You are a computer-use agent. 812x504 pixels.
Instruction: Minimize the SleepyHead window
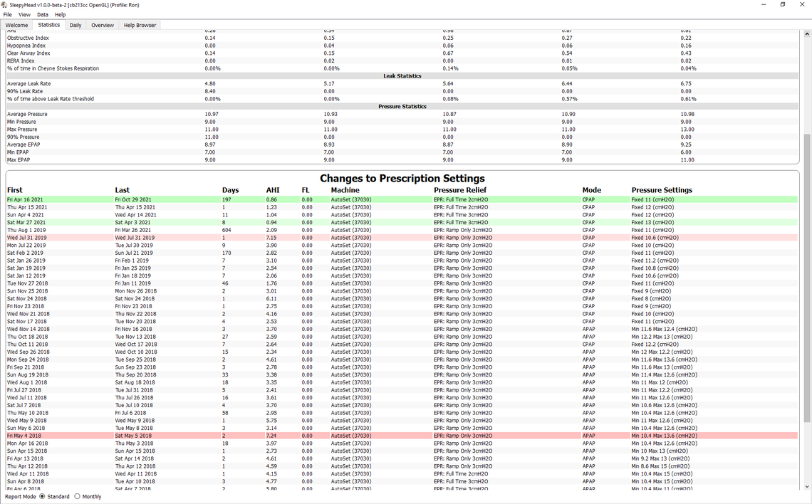(764, 5)
